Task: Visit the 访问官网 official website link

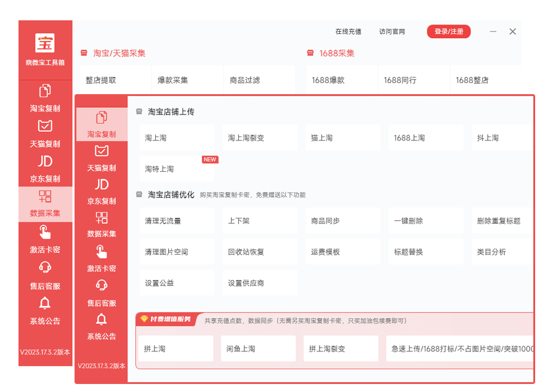Action: [x=392, y=31]
